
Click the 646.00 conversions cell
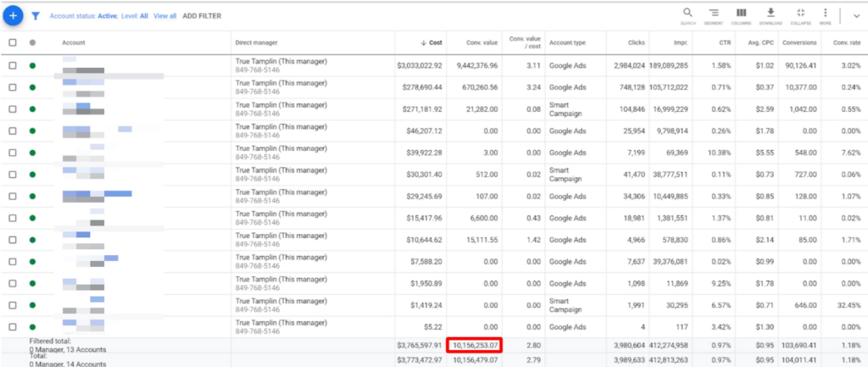point(807,306)
